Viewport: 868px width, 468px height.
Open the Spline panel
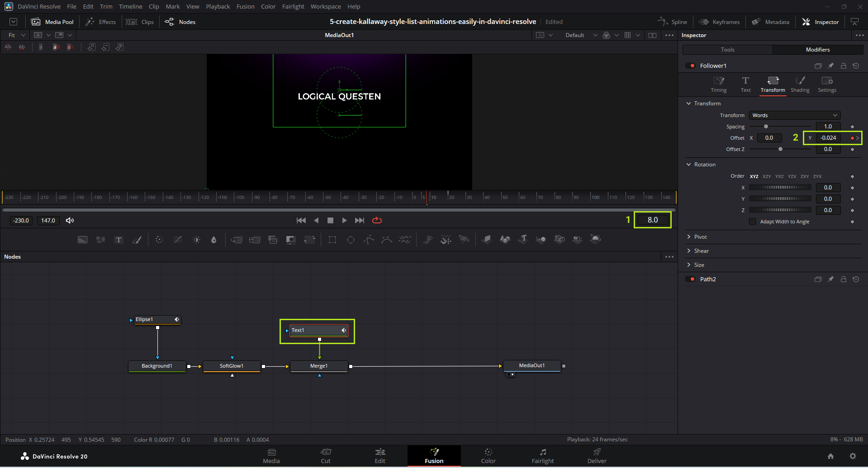coord(673,22)
